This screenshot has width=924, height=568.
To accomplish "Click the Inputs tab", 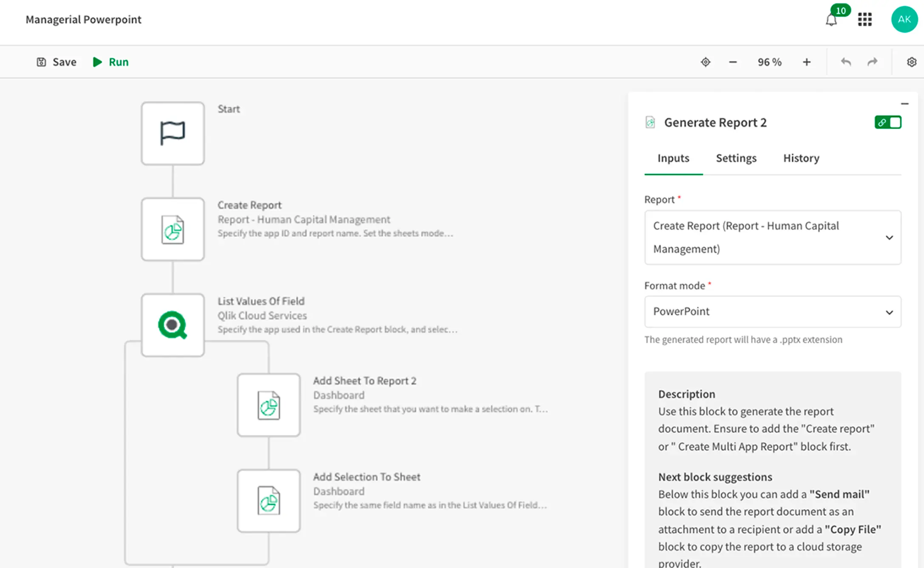I will pyautogui.click(x=673, y=158).
